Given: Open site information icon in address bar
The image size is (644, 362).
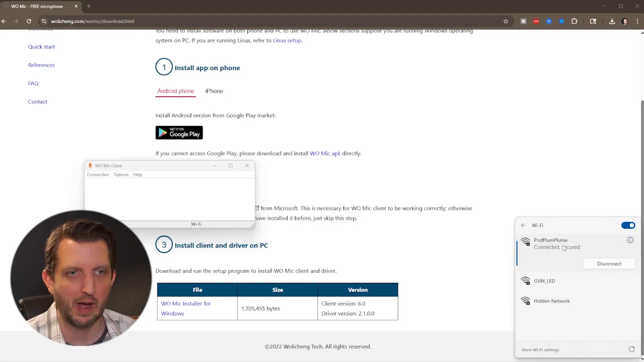Looking at the screenshot, I should (x=44, y=21).
